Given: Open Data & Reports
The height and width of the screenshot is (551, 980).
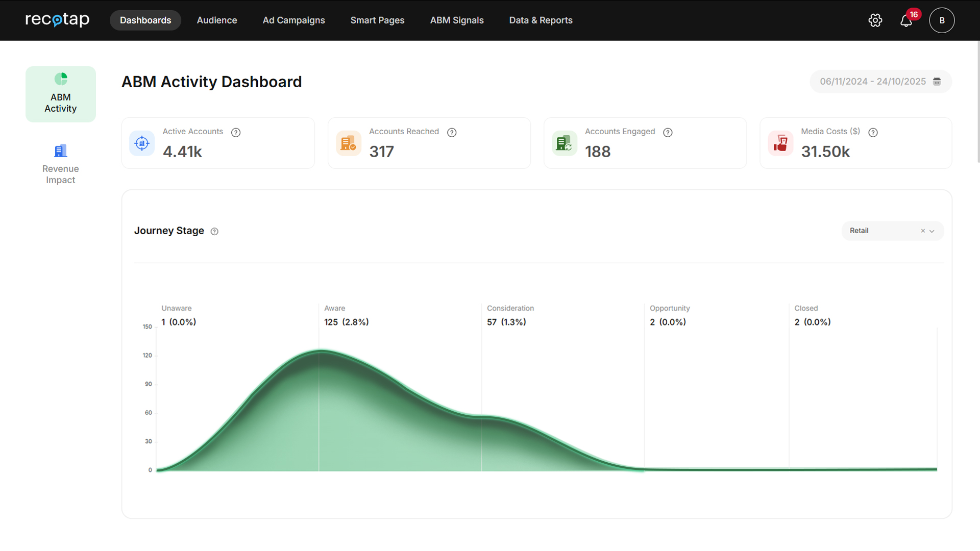Looking at the screenshot, I should tap(541, 20).
